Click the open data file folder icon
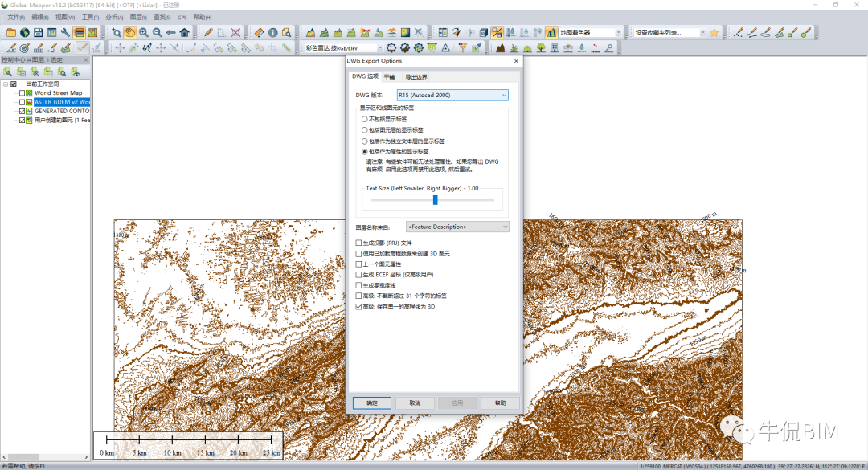 click(x=11, y=33)
